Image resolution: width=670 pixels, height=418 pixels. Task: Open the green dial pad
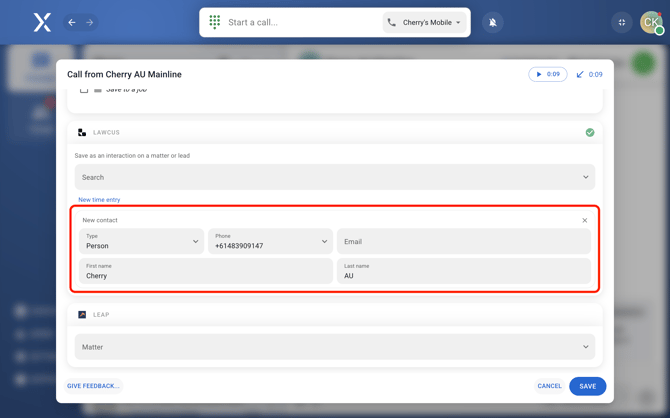215,22
